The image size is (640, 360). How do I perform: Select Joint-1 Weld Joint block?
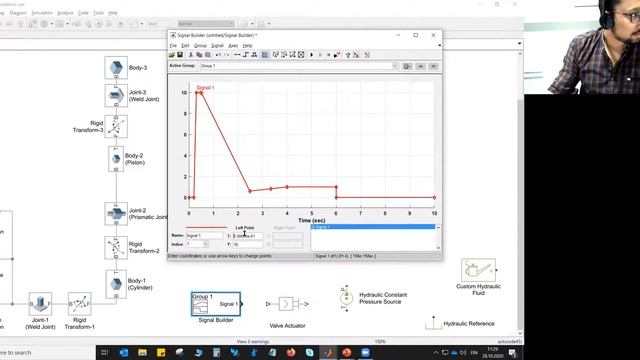pyautogui.click(x=40, y=304)
